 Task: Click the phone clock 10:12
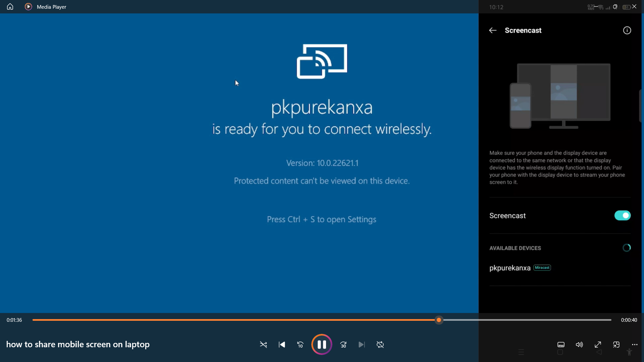click(496, 7)
